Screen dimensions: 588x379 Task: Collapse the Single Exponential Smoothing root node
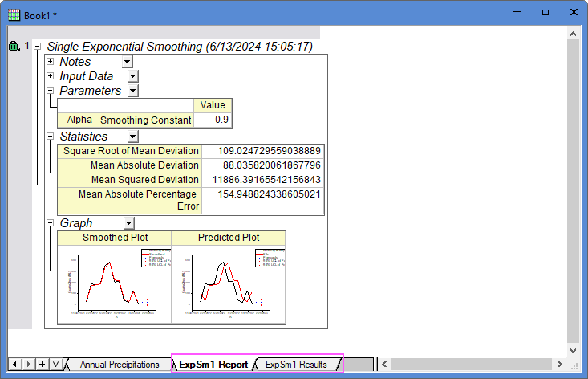(37, 46)
